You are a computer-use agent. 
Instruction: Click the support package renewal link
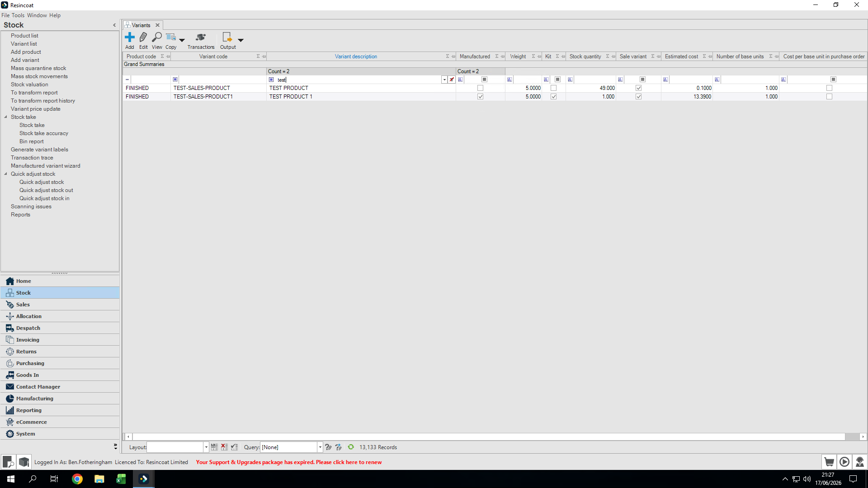289,462
